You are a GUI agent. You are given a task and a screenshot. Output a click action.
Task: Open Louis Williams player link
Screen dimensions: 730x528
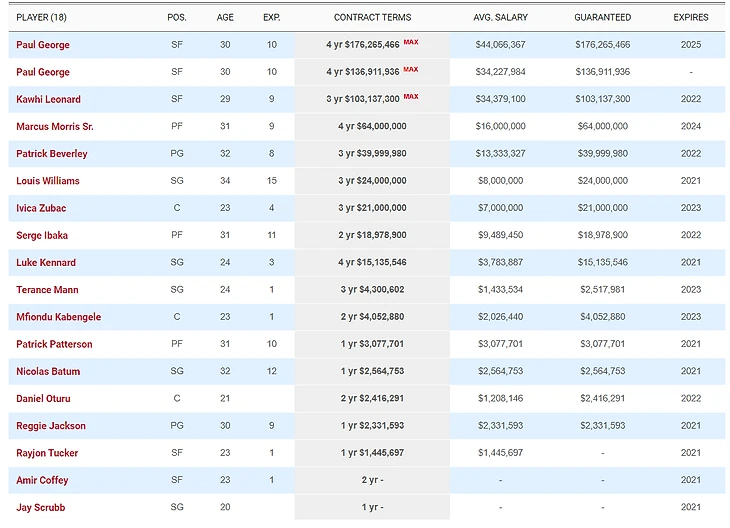[48, 181]
